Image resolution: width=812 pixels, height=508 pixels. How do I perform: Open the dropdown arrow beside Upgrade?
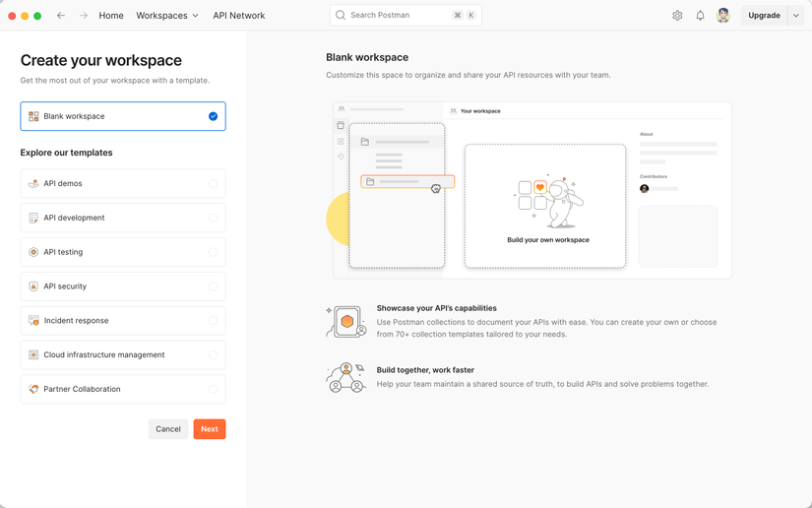[796, 16]
